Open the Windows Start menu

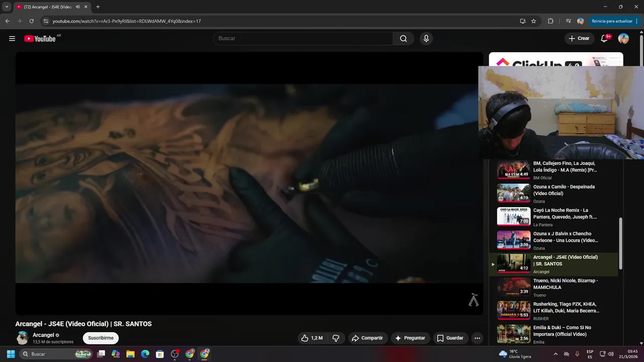pos(11,354)
